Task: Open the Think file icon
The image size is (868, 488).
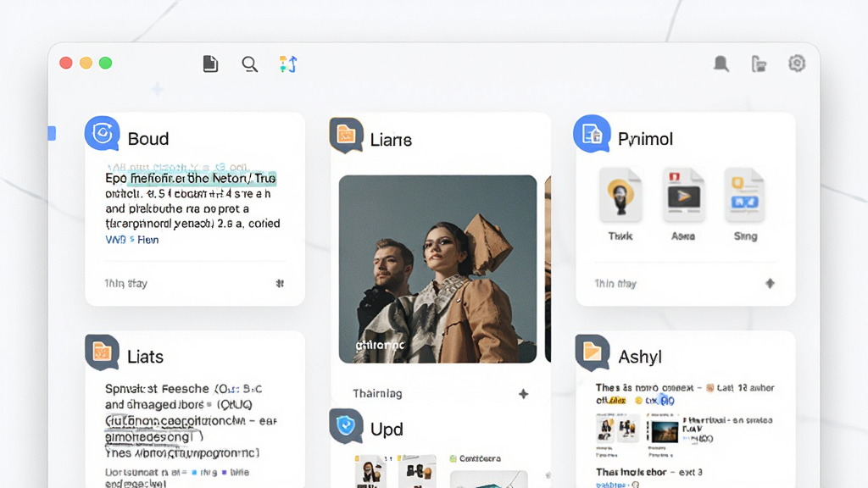Action: click(x=620, y=196)
